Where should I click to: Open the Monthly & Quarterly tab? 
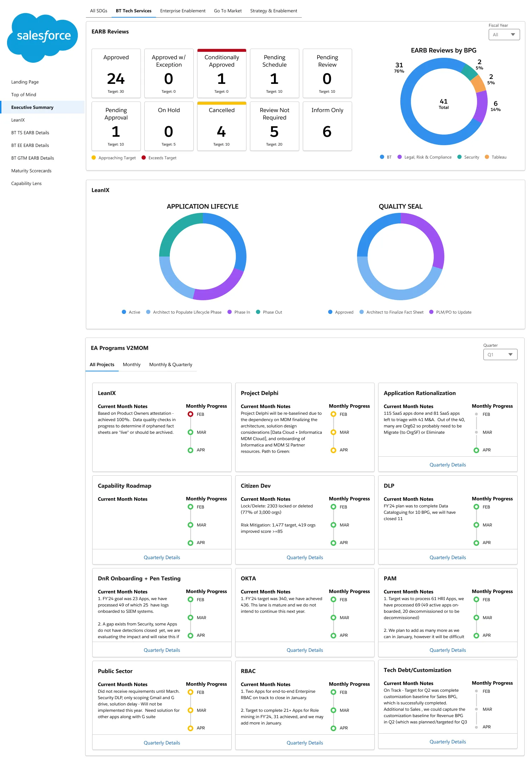[171, 365]
